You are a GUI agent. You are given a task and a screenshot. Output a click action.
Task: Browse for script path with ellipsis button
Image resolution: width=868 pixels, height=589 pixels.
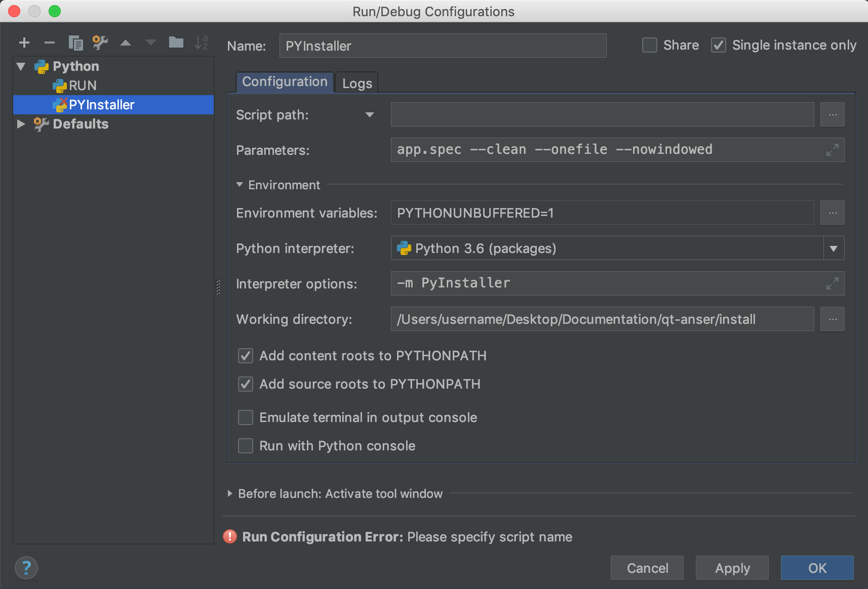pos(833,114)
